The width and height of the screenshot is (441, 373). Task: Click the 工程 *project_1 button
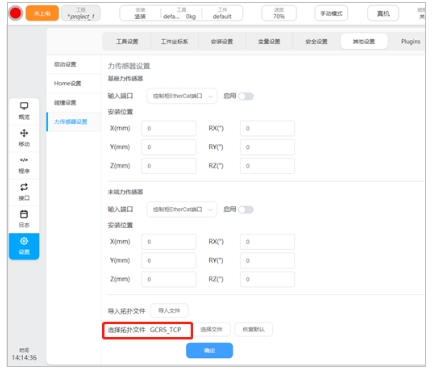[81, 13]
